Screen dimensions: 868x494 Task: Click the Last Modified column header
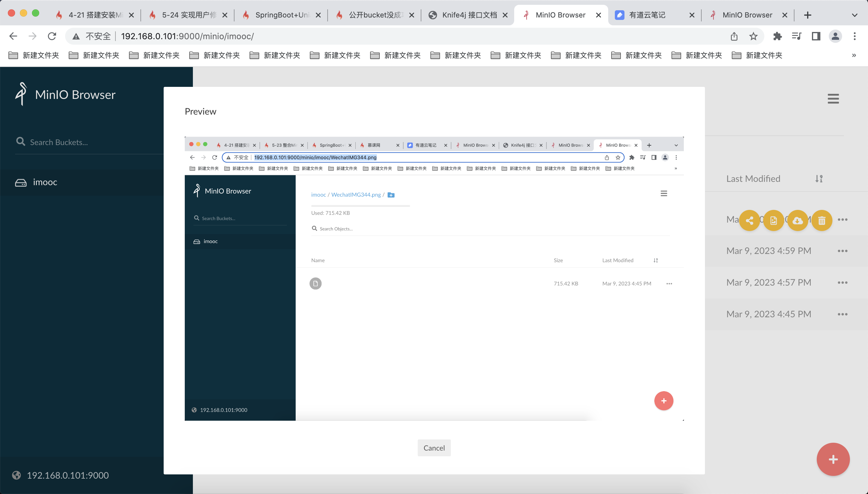tap(753, 179)
